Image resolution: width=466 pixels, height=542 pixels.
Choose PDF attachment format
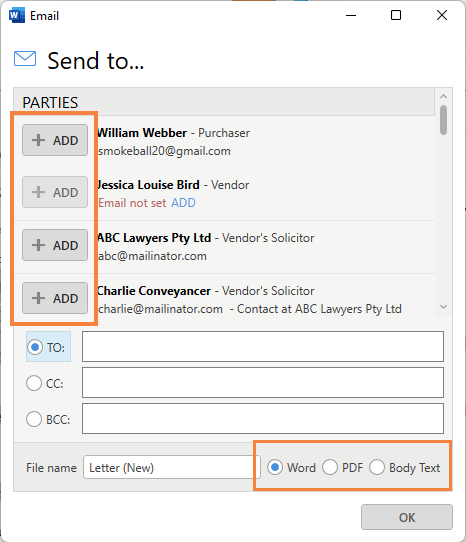[330, 467]
